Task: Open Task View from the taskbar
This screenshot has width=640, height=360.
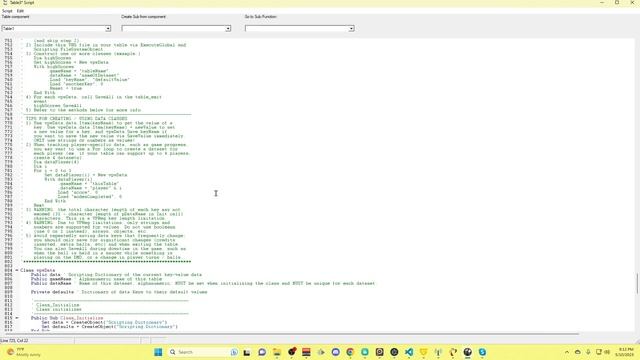Action: (247, 352)
